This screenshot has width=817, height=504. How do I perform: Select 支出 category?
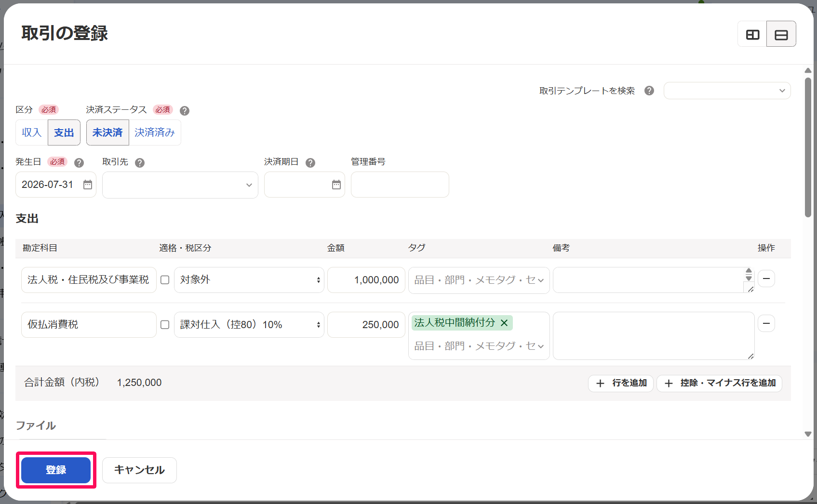(x=64, y=133)
